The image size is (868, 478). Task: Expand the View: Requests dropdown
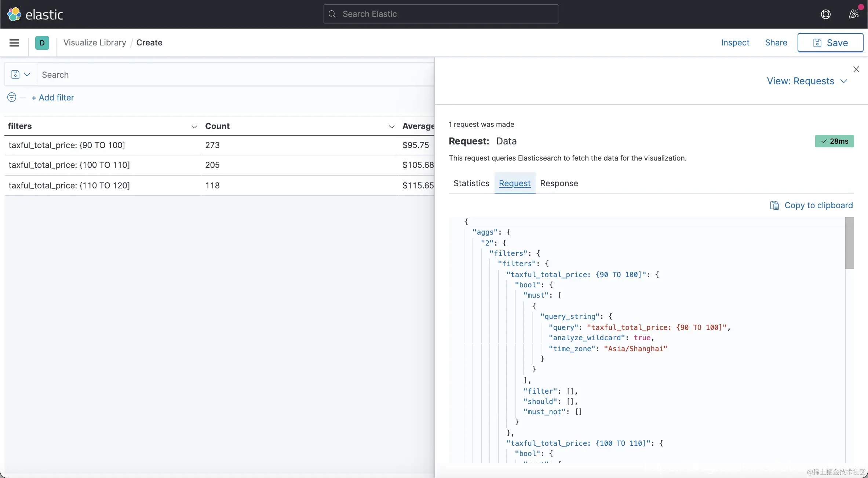[x=807, y=81]
